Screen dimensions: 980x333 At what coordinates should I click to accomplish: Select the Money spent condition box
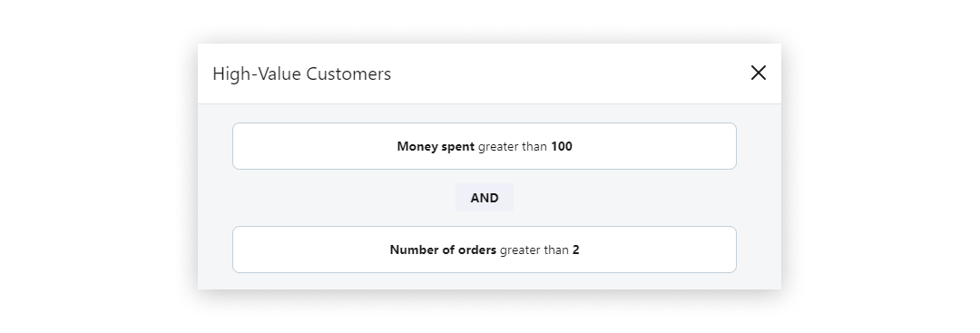click(x=485, y=146)
